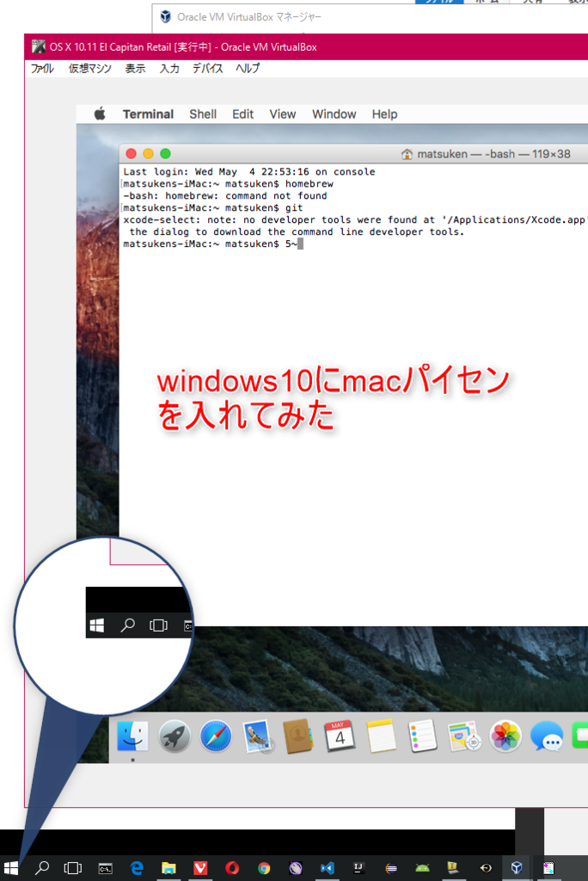Open Eclipse IDE from taskbar

coord(391,868)
